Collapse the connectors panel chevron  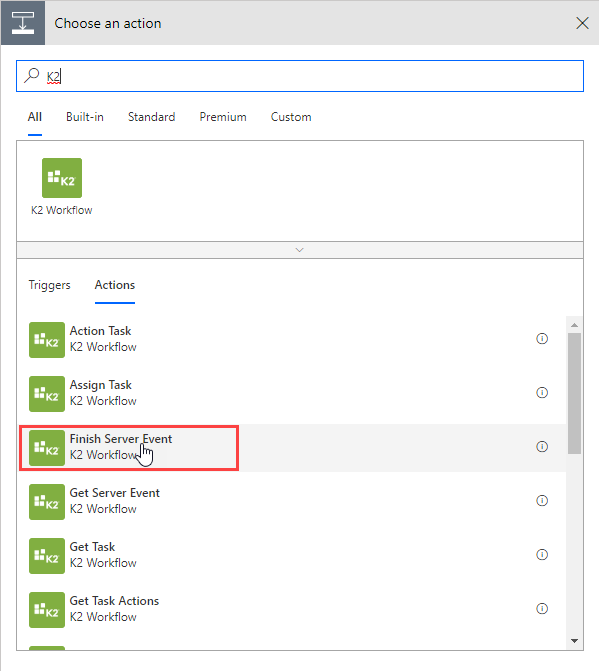point(300,250)
